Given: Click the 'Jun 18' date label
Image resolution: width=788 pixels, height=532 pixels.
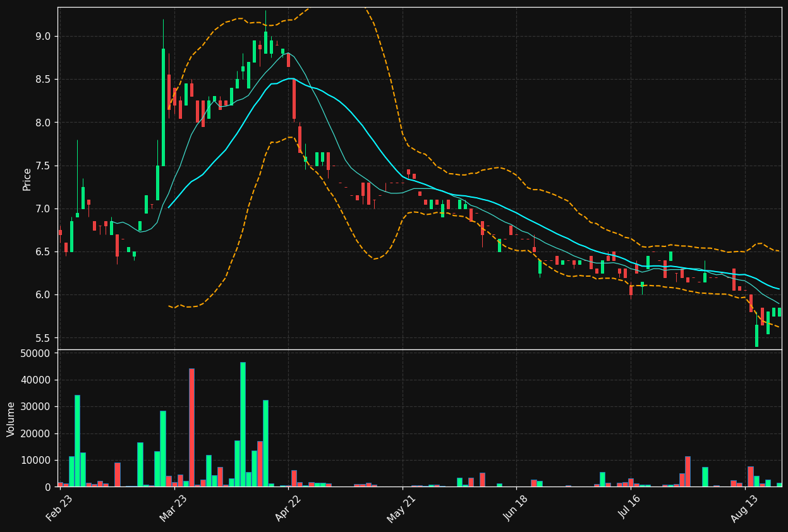Looking at the screenshot, I should (x=516, y=508).
